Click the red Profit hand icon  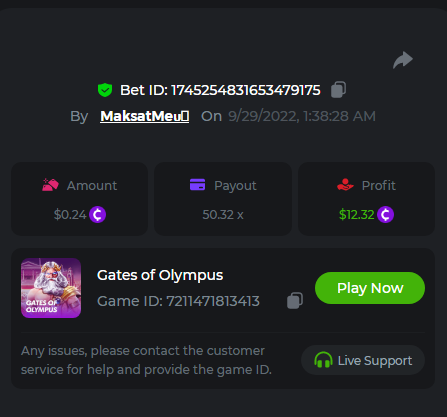[x=345, y=185]
